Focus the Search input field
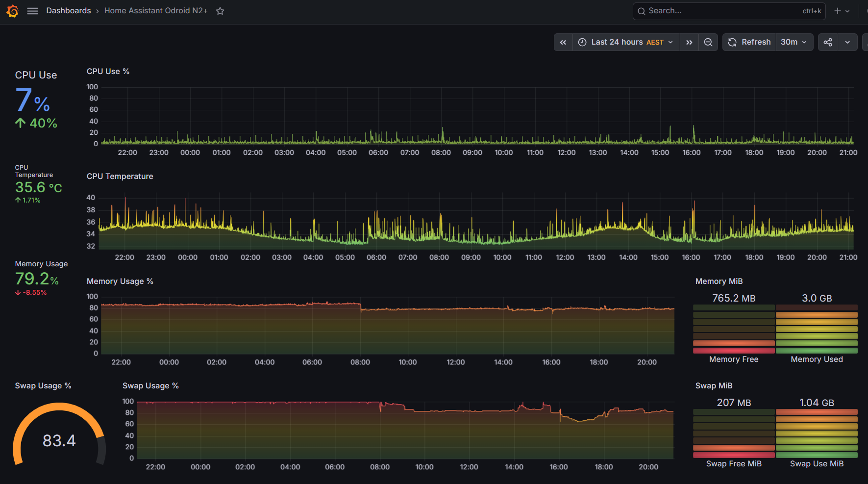The width and height of the screenshot is (868, 484). pos(729,11)
